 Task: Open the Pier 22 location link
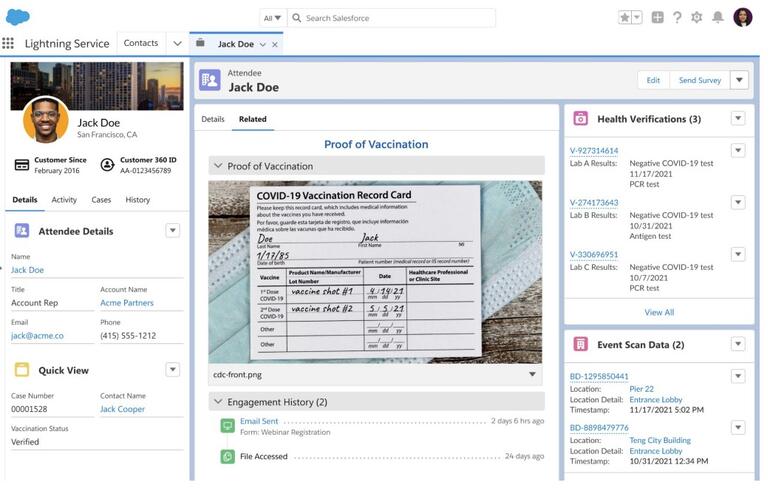coord(641,389)
